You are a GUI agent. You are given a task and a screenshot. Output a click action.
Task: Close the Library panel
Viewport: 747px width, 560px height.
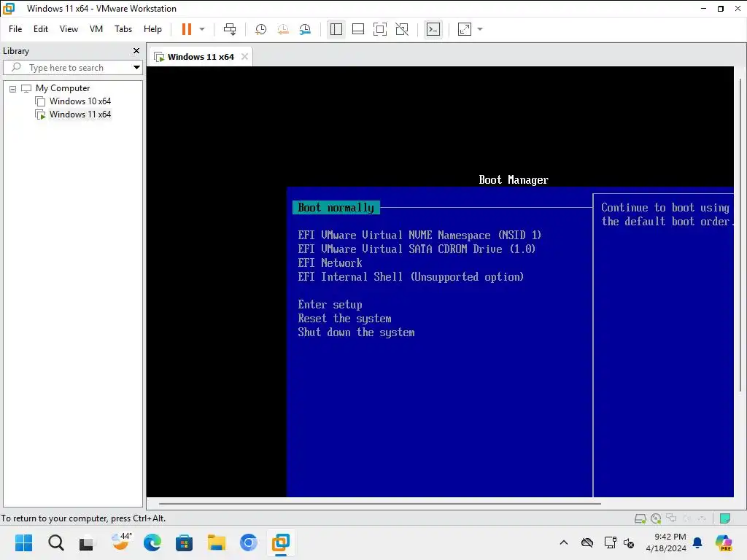coord(136,50)
